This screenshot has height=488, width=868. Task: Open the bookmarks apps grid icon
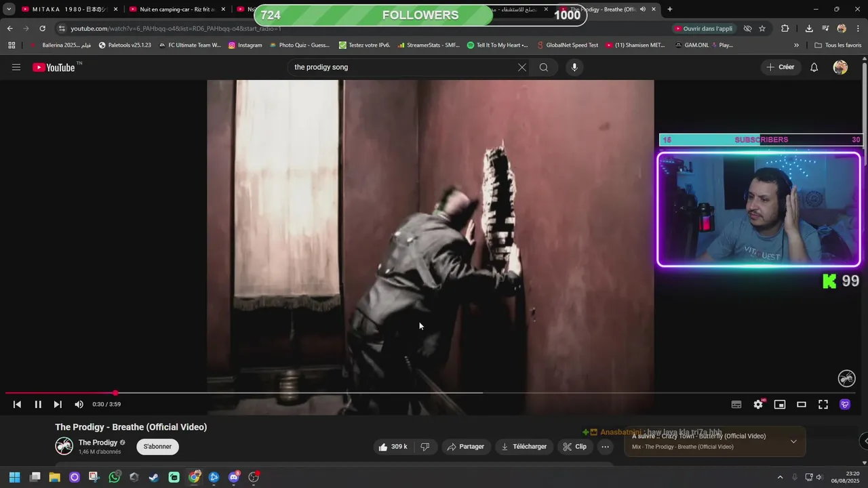12,45
